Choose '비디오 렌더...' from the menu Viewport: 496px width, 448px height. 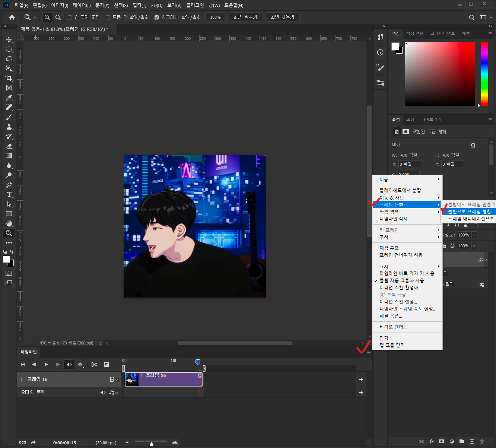click(x=393, y=327)
